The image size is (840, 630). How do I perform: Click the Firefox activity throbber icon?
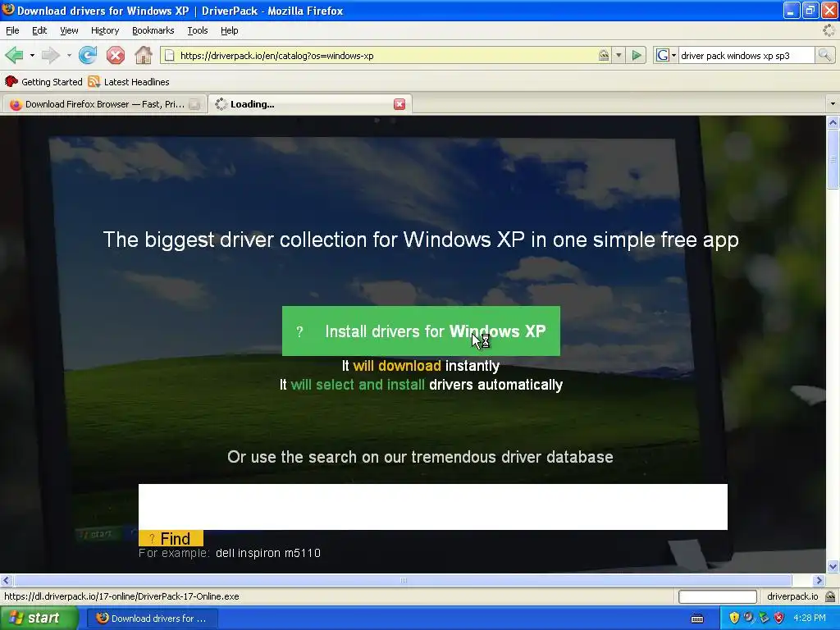coord(829,30)
